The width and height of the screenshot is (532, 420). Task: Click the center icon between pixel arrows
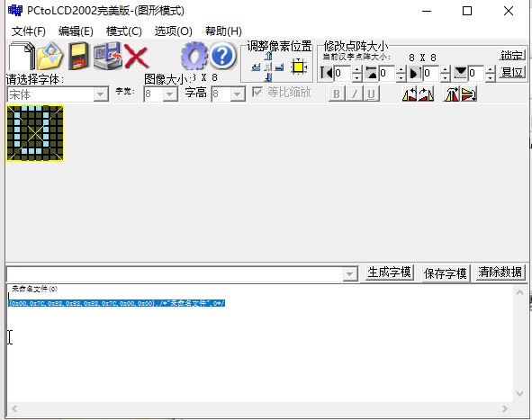point(268,67)
